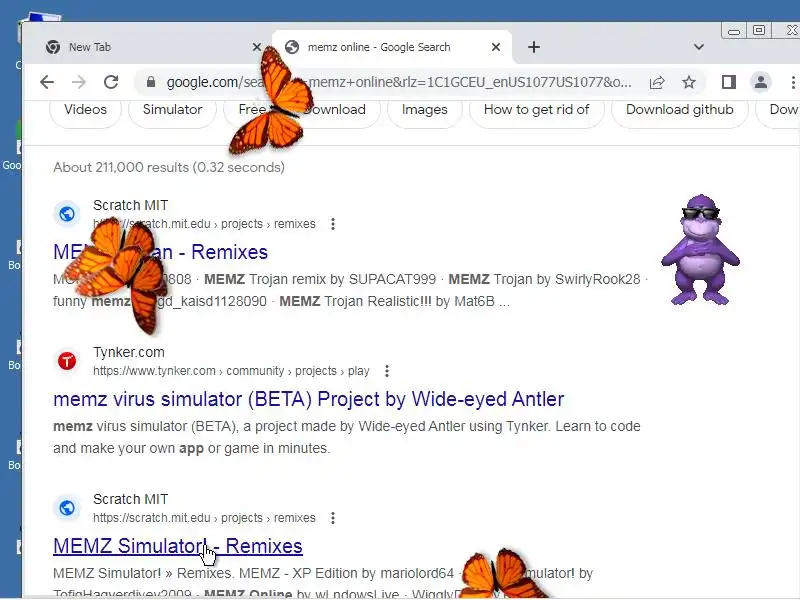800x600 pixels.
Task: Bookmark this page with the star icon
Action: click(x=689, y=82)
